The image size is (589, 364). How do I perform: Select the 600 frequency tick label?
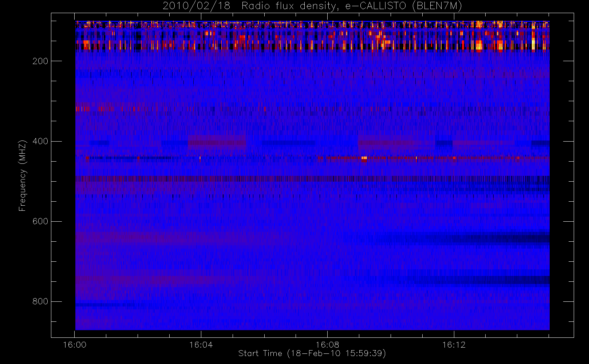tap(40, 221)
